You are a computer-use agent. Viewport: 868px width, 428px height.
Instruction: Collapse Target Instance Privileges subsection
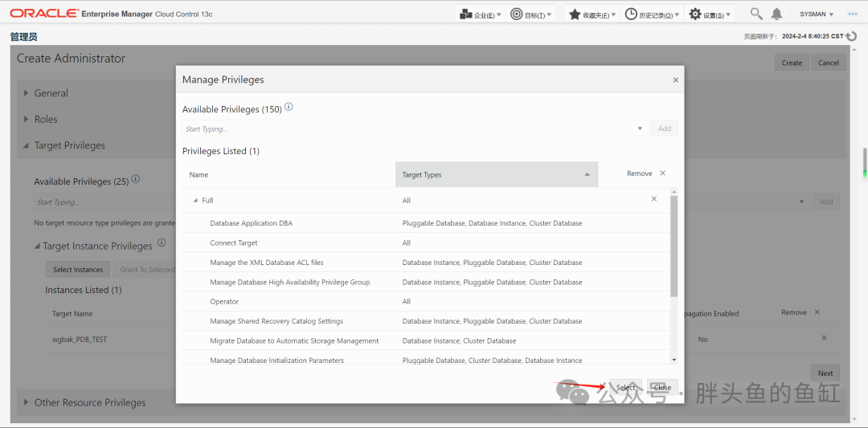[37, 246]
